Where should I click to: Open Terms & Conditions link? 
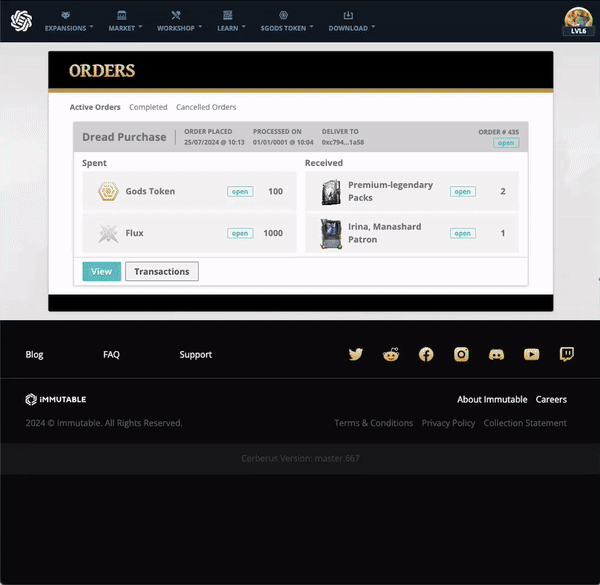[373, 423]
